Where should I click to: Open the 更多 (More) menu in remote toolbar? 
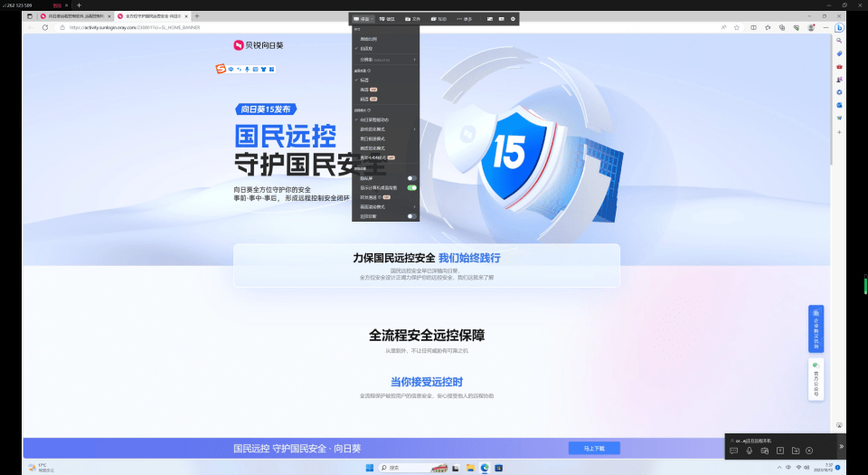(x=465, y=19)
